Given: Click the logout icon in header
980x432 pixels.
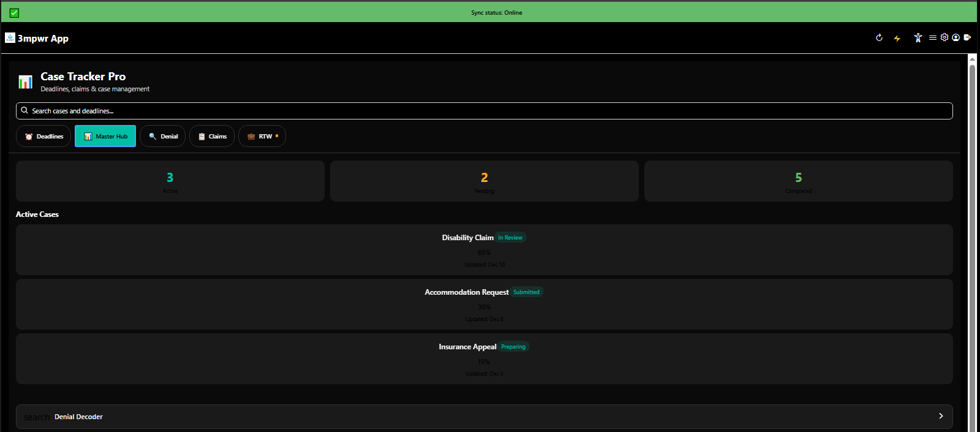Looking at the screenshot, I should (x=967, y=37).
